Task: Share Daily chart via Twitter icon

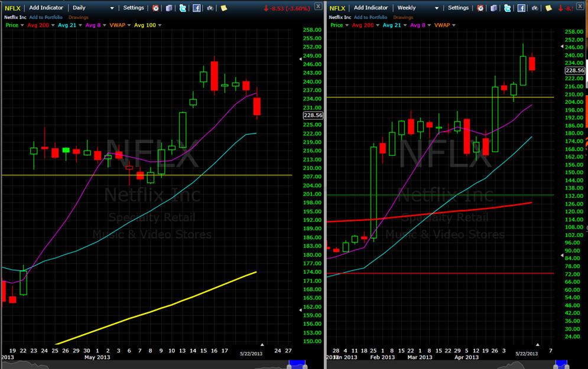Action: click(183, 8)
